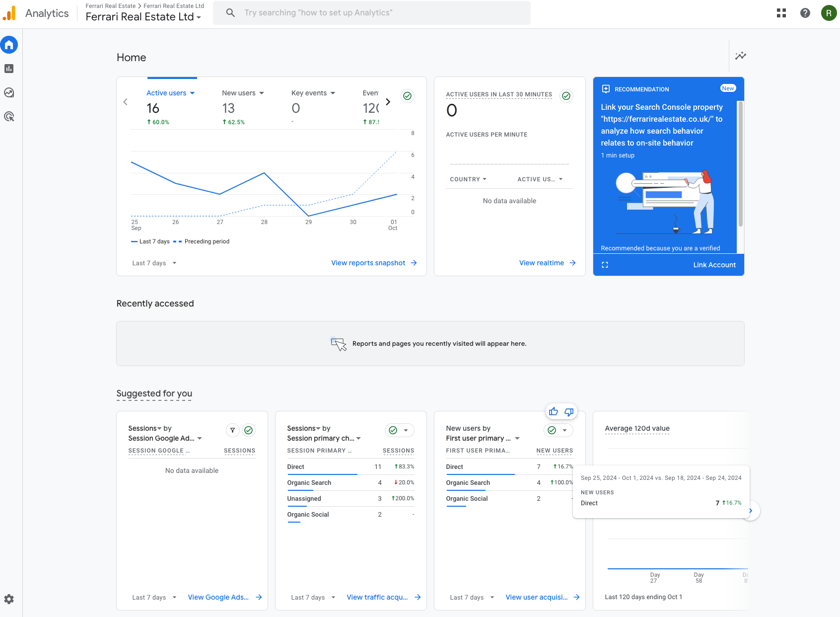Click the recommendation plus icon
The height and width of the screenshot is (617, 840).
click(606, 89)
